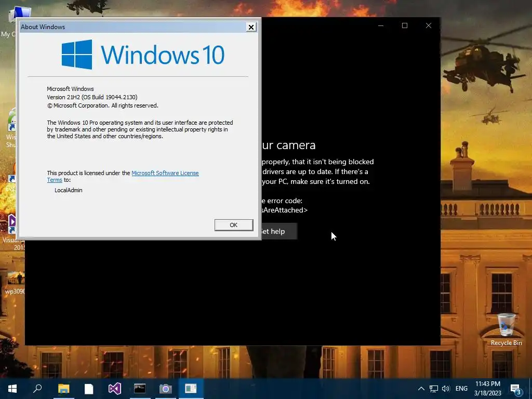The height and width of the screenshot is (399, 532).
Task: Switch input language ENG indicator
Action: pos(461,389)
